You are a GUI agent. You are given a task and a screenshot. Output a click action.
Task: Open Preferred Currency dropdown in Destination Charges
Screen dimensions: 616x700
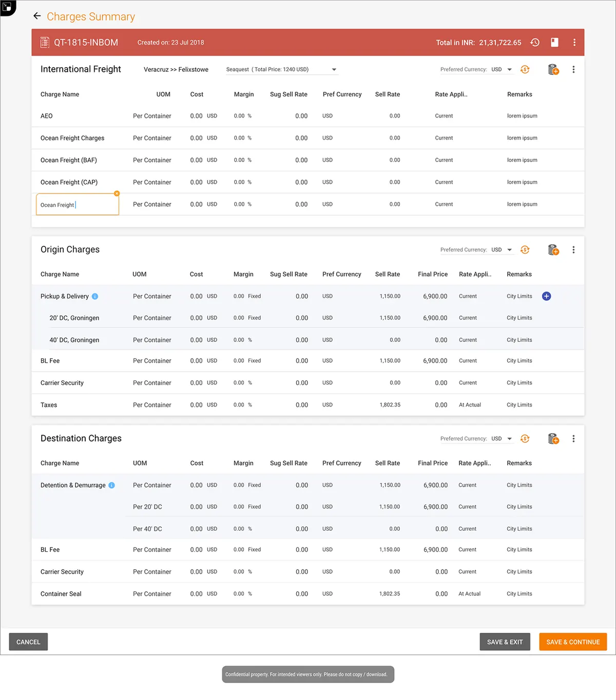(502, 439)
